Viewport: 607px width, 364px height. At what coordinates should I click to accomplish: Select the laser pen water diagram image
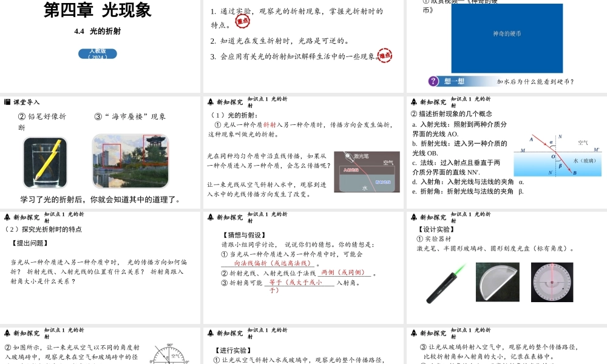coord(367,172)
